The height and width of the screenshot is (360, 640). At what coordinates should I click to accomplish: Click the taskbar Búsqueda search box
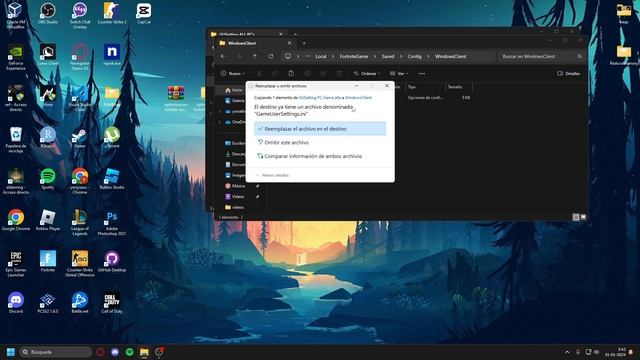pyautogui.click(x=56, y=352)
